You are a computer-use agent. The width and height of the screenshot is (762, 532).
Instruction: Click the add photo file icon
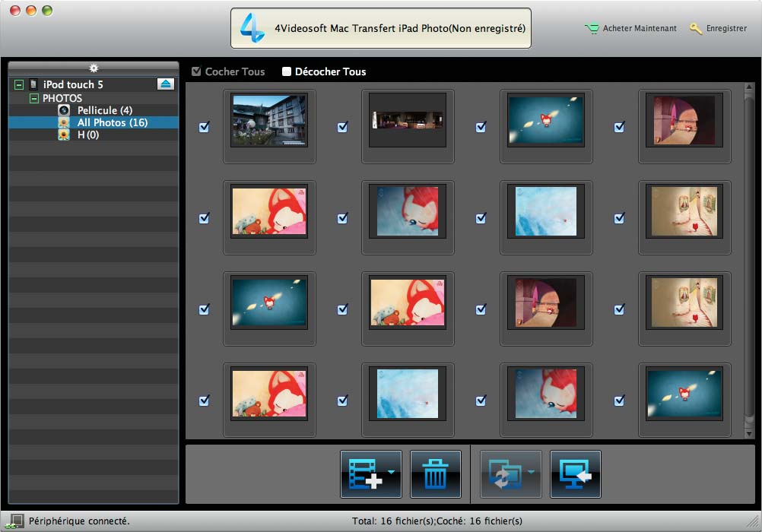click(x=365, y=474)
